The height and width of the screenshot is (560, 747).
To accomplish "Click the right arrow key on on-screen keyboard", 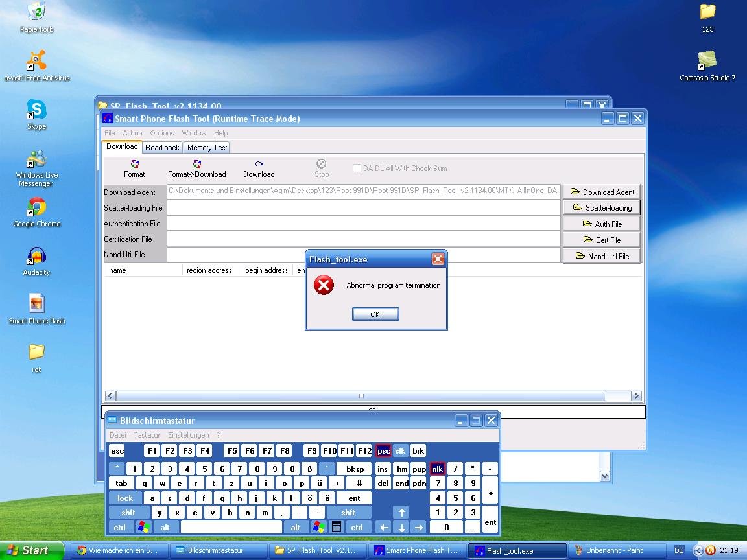I will [x=418, y=527].
